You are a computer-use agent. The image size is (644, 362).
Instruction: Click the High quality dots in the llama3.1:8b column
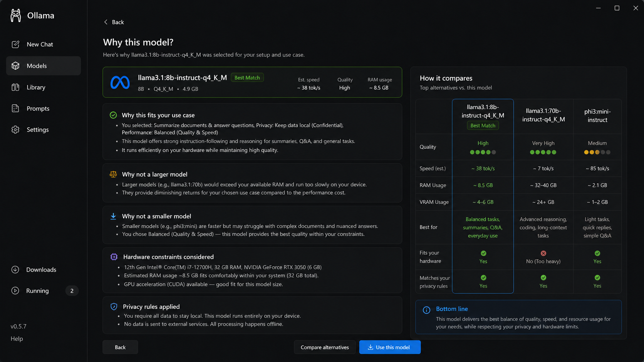(483, 152)
